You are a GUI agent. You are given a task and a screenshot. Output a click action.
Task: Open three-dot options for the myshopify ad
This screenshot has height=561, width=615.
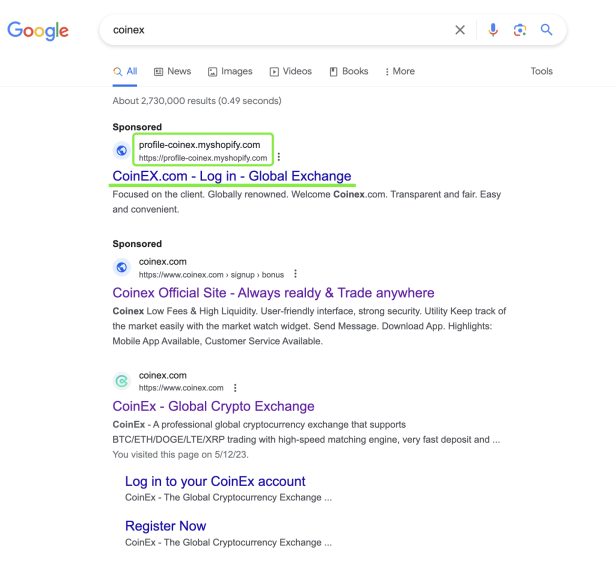coord(278,157)
